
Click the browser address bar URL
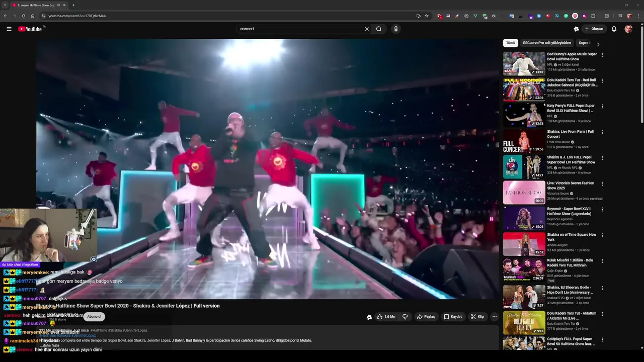(77, 16)
